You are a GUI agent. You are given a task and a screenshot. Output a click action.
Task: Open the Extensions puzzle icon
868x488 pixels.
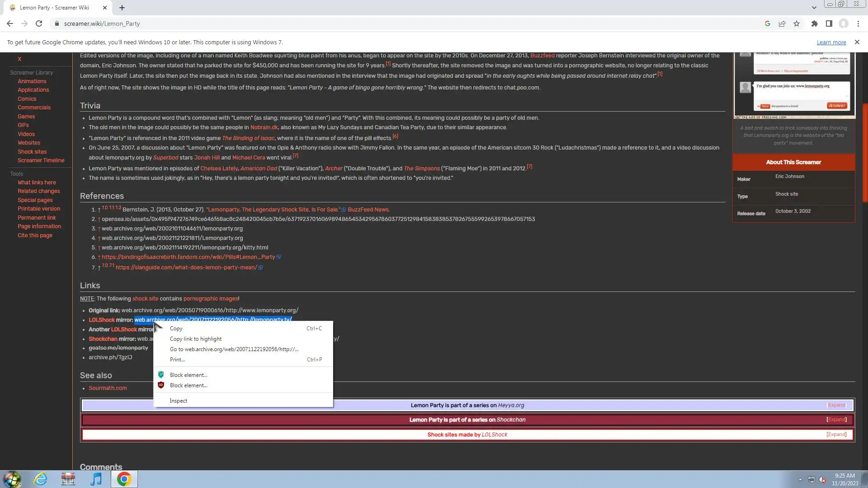(x=814, y=23)
